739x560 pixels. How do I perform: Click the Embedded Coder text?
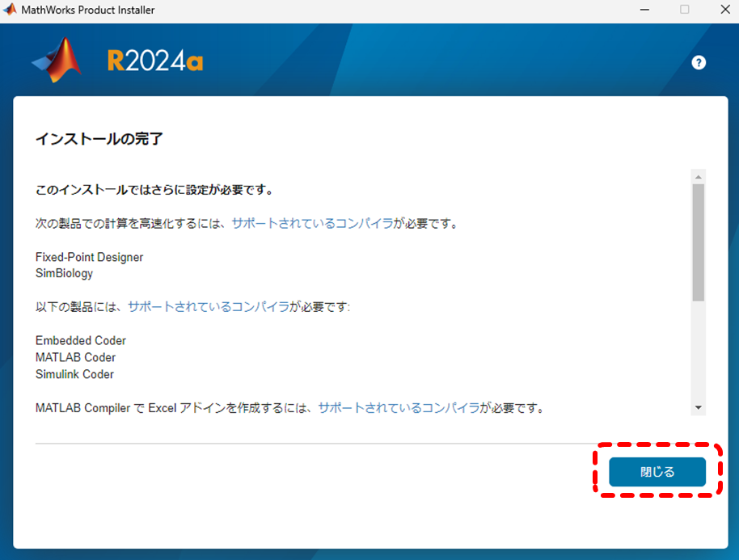pyautogui.click(x=81, y=340)
